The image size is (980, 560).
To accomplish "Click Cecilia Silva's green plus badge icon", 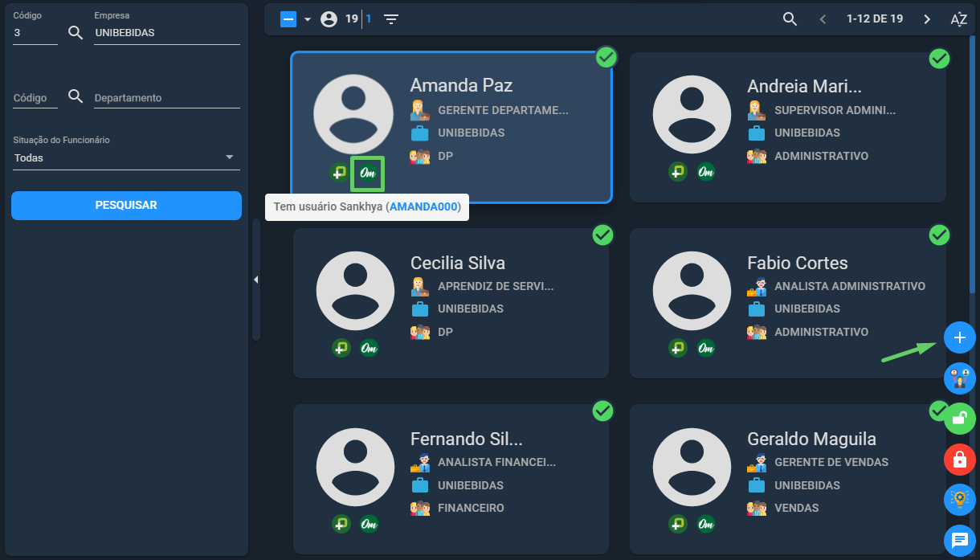I will (x=341, y=348).
